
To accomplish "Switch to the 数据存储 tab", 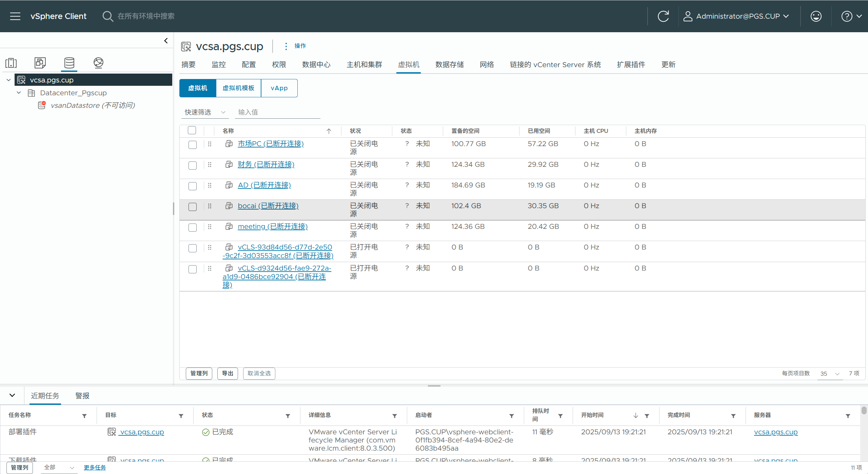I will pyautogui.click(x=449, y=64).
